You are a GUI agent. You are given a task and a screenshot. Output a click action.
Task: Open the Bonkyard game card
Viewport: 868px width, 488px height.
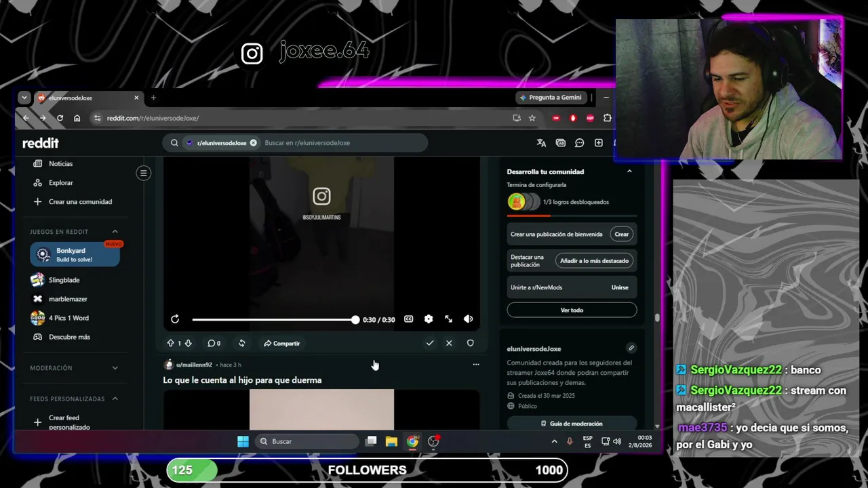click(75, 255)
